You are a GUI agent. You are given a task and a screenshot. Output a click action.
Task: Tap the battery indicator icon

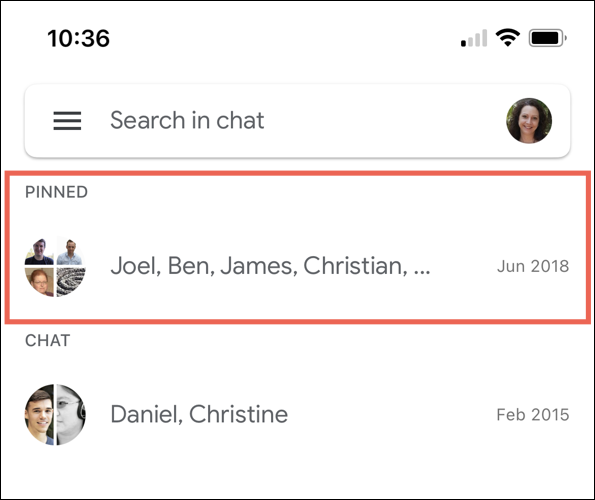[548, 38]
